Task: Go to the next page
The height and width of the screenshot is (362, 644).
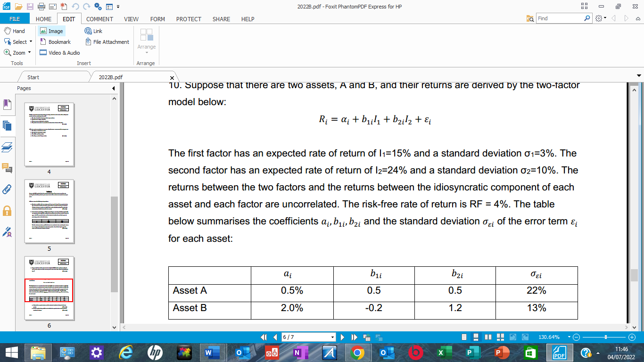Action: coord(342,337)
